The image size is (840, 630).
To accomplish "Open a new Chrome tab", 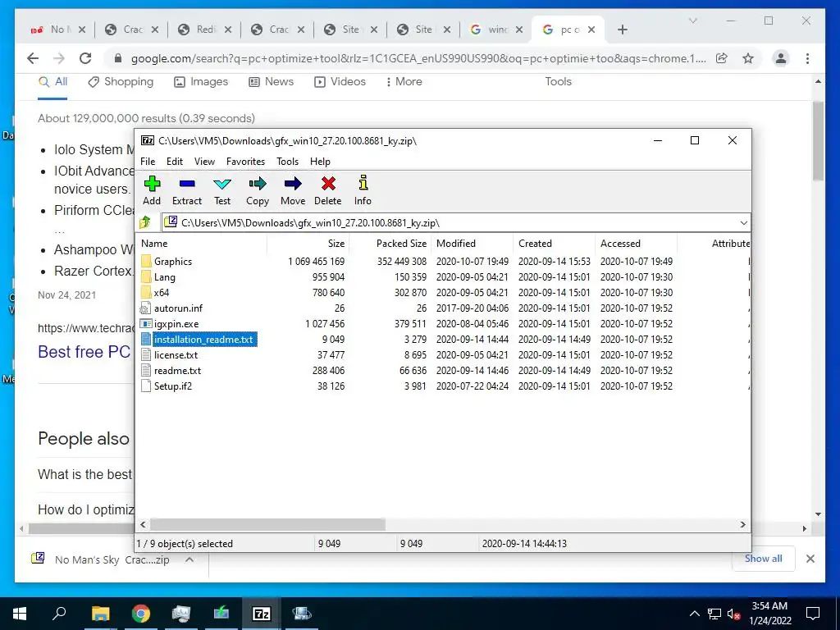I will tap(622, 30).
